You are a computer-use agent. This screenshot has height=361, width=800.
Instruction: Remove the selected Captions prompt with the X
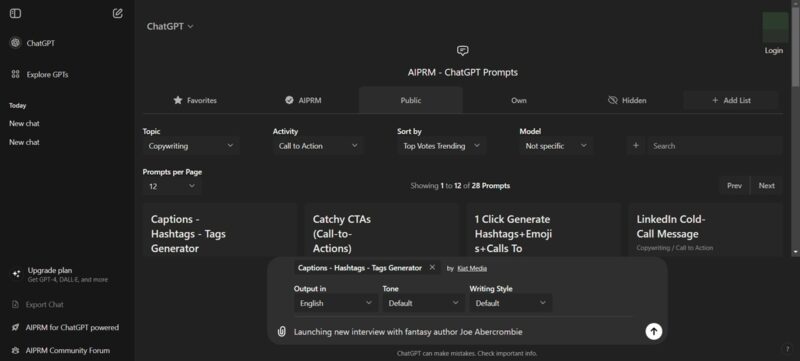[x=432, y=268]
